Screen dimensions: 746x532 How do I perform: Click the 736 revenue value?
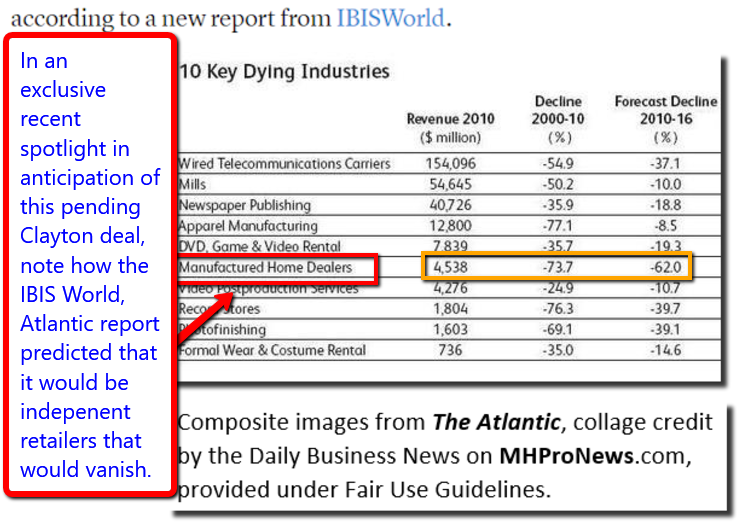tap(450, 351)
